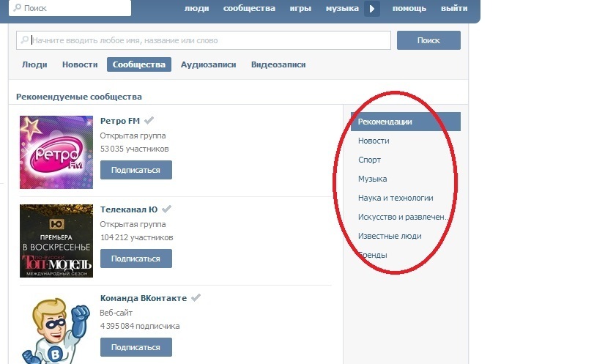Select Бренды category in sidebar
The width and height of the screenshot is (605, 364).
(372, 255)
